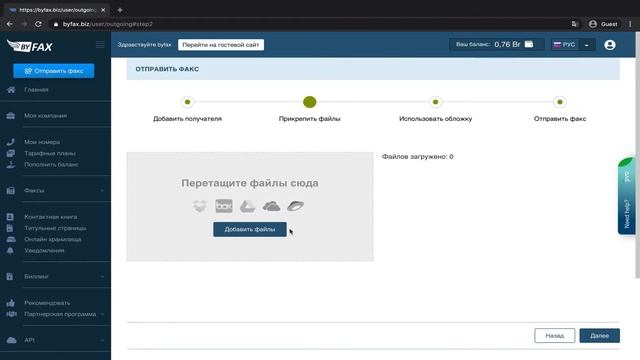Go back with browser back arrow

[x=9, y=24]
